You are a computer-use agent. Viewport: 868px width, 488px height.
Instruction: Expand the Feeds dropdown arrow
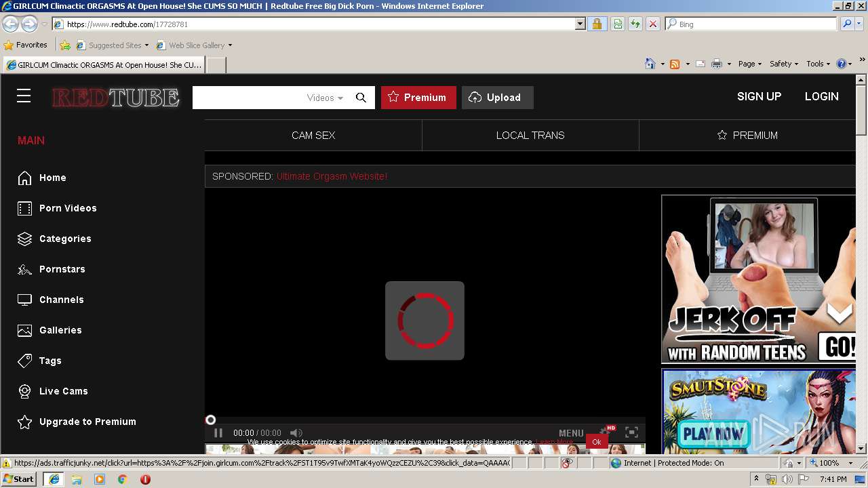click(688, 64)
